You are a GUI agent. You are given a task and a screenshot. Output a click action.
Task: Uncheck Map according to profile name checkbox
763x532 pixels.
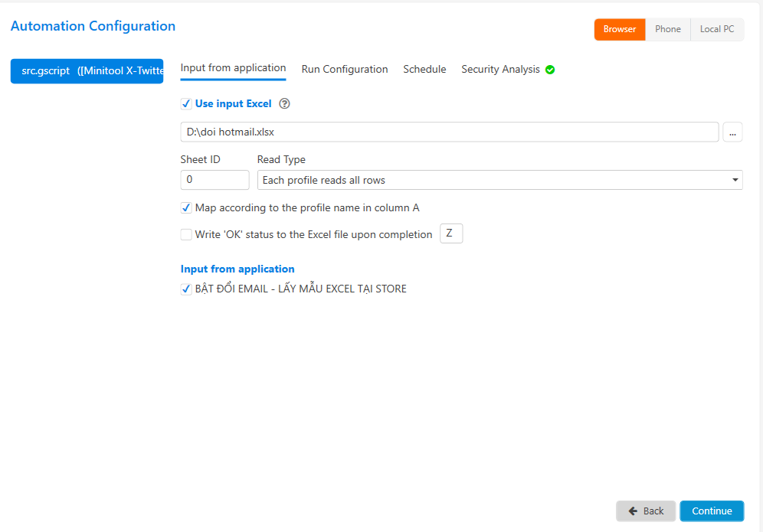click(186, 208)
